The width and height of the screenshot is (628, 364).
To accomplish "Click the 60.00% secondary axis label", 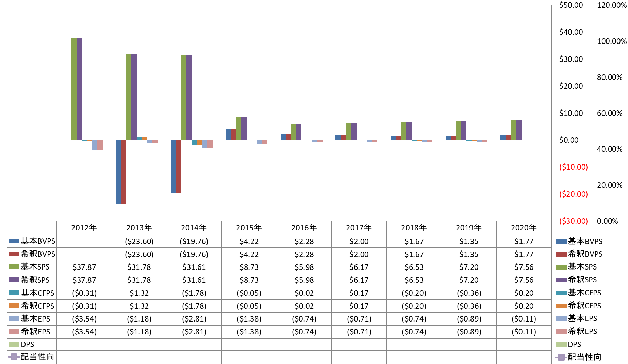I will pyautogui.click(x=610, y=113).
